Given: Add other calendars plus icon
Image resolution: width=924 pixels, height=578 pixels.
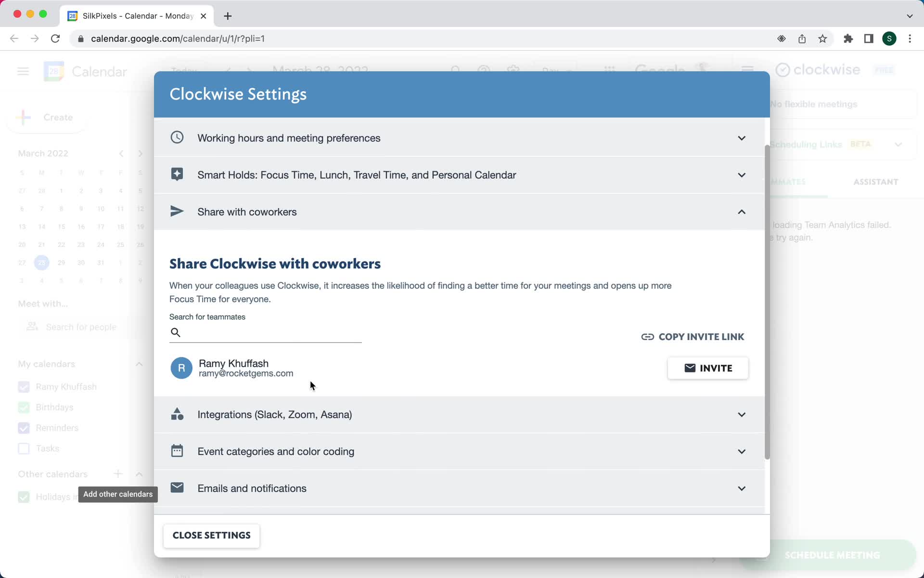Looking at the screenshot, I should (118, 474).
